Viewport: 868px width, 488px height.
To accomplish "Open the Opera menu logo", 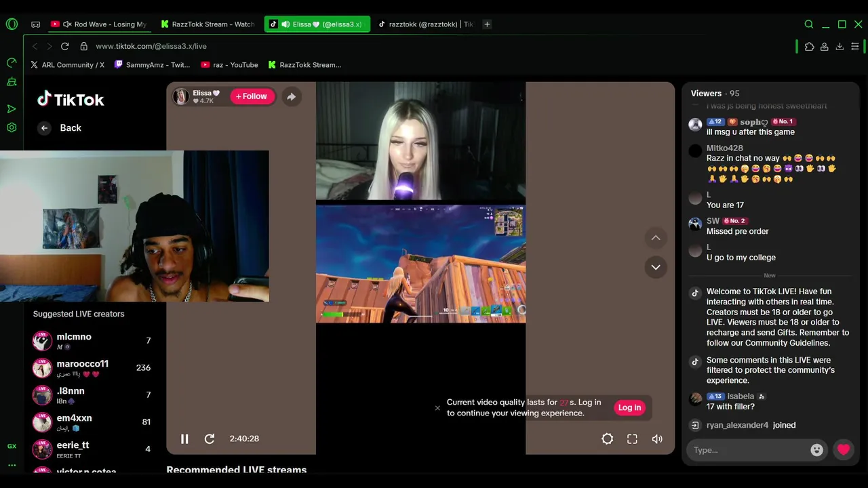I will [x=12, y=24].
